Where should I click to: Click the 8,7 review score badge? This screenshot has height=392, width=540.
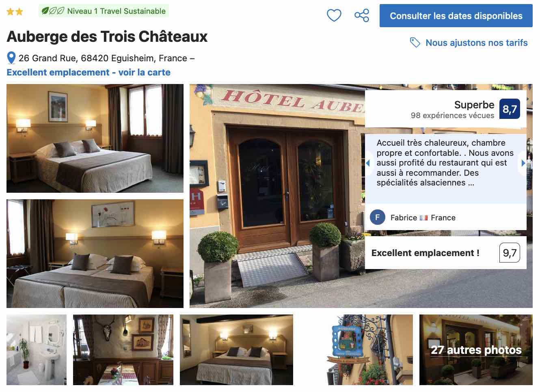click(x=510, y=109)
